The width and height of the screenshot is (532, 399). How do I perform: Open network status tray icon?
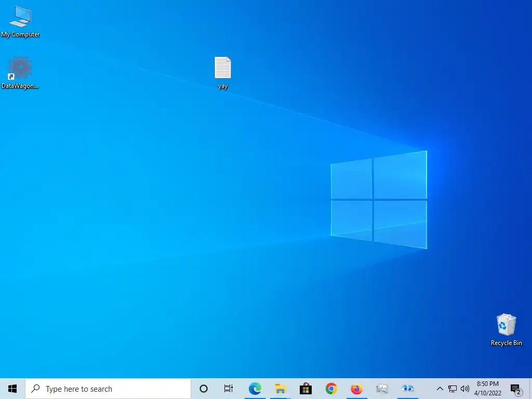453,389
